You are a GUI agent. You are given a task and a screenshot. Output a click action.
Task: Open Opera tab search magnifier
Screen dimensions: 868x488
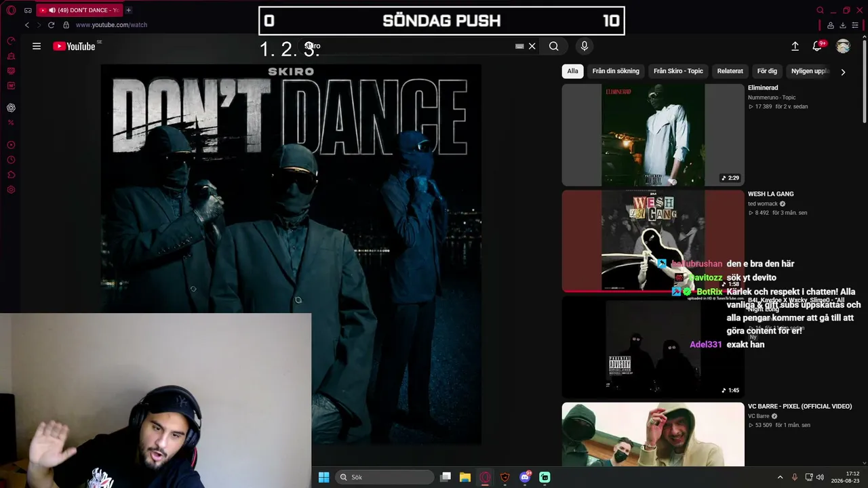(821, 10)
